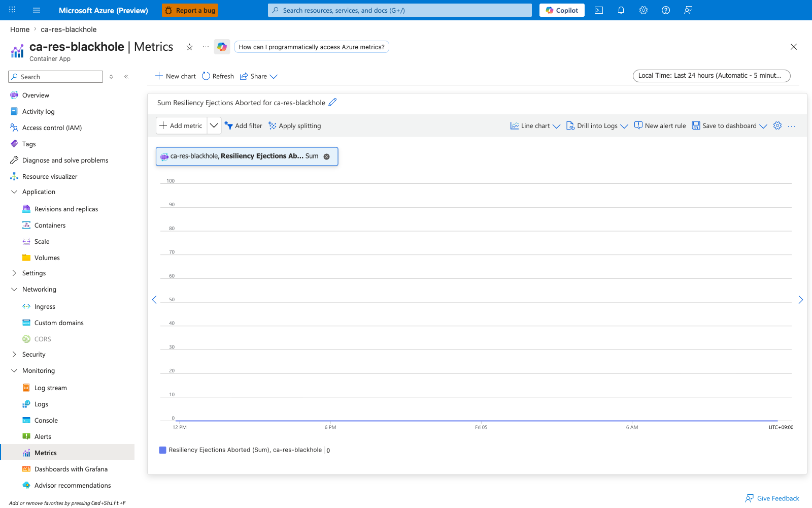The width and height of the screenshot is (812, 508).
Task: Go to Dashboards with Grafana
Action: tap(71, 469)
